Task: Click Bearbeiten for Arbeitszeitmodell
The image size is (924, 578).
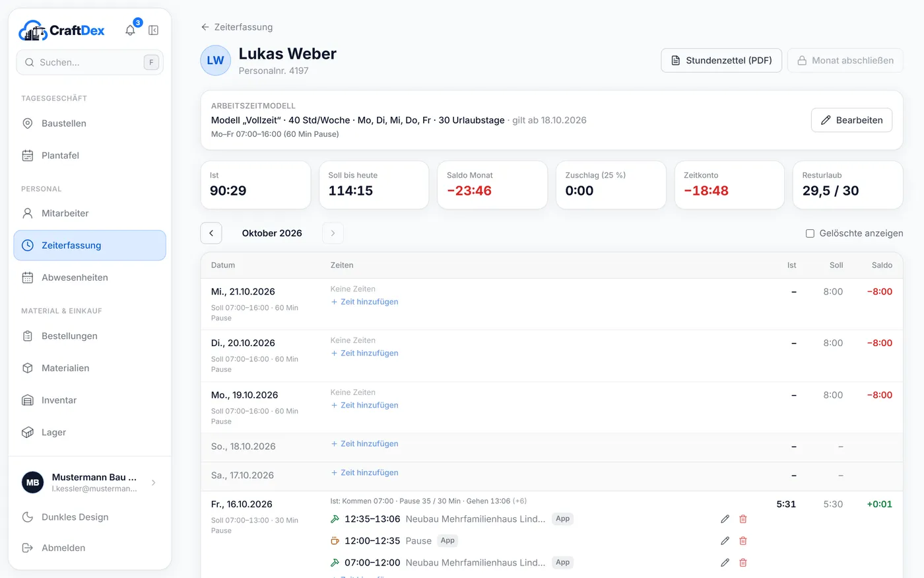Action: tap(851, 120)
